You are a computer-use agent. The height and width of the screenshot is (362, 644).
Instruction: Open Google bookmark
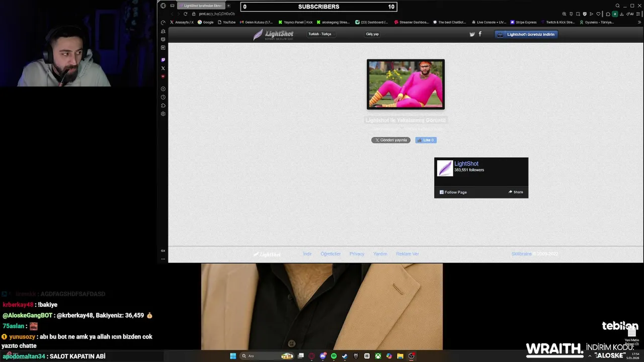pos(206,22)
